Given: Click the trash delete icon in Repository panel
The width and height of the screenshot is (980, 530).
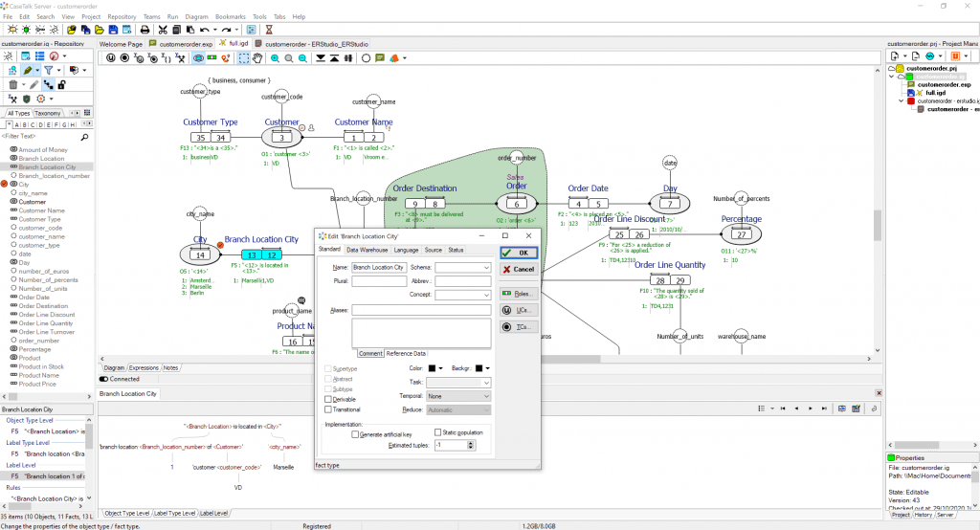Looking at the screenshot, I should pyautogui.click(x=12, y=84).
